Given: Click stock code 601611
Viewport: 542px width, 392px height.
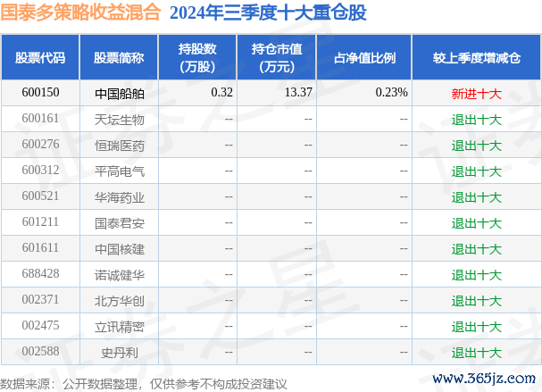Looking at the screenshot, I should point(40,248).
